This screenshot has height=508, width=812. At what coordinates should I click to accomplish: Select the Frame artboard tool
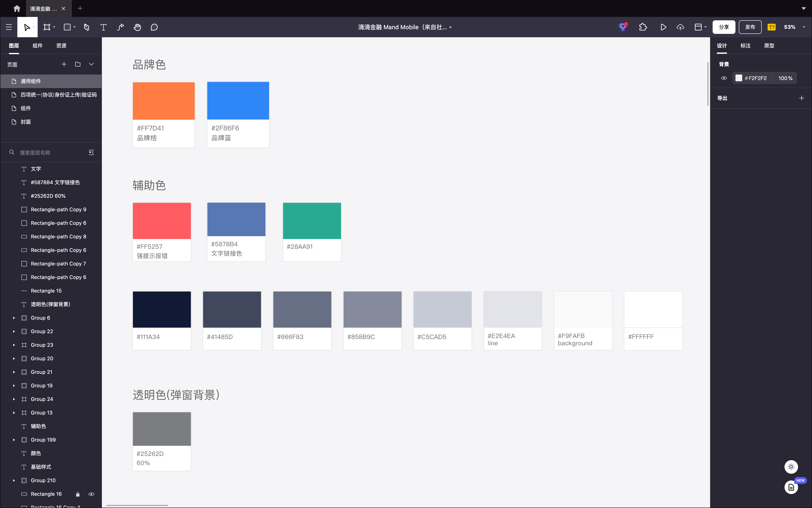[47, 27]
